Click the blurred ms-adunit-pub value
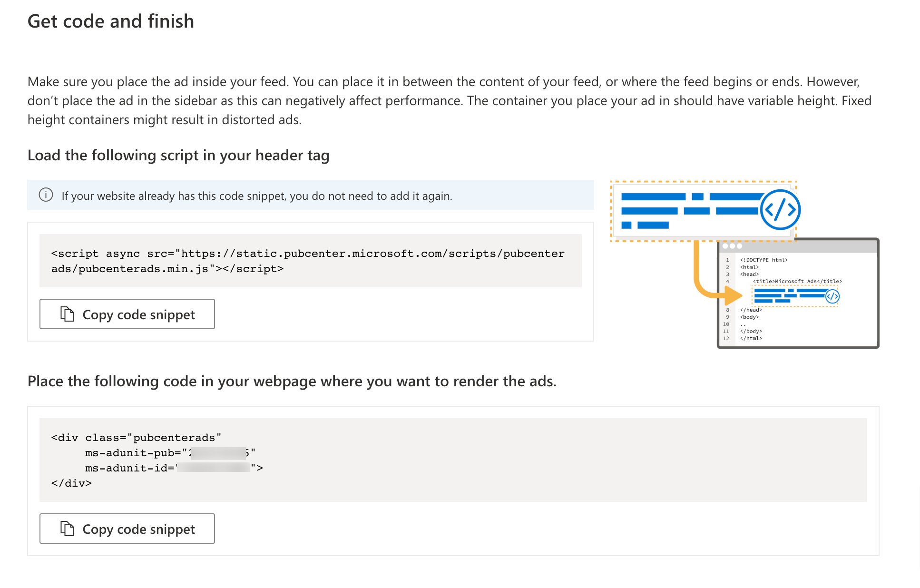The image size is (920, 588). pos(218,452)
